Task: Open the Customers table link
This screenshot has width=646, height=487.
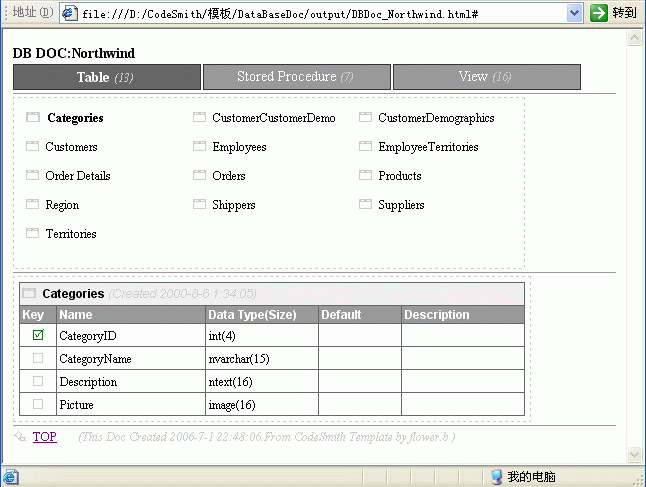Action: click(71, 147)
